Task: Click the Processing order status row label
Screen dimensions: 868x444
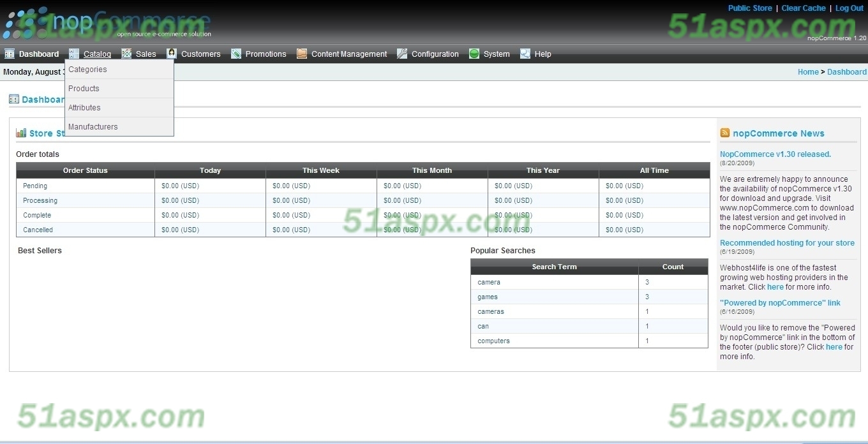Action: [x=40, y=201]
